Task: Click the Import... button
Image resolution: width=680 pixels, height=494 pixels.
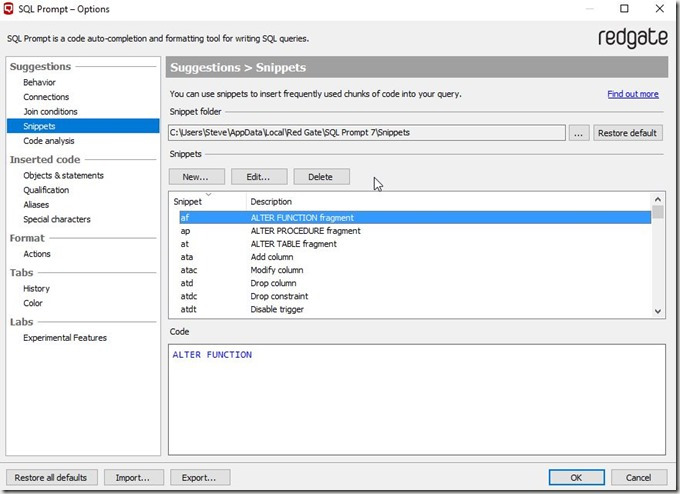Action: click(x=134, y=478)
